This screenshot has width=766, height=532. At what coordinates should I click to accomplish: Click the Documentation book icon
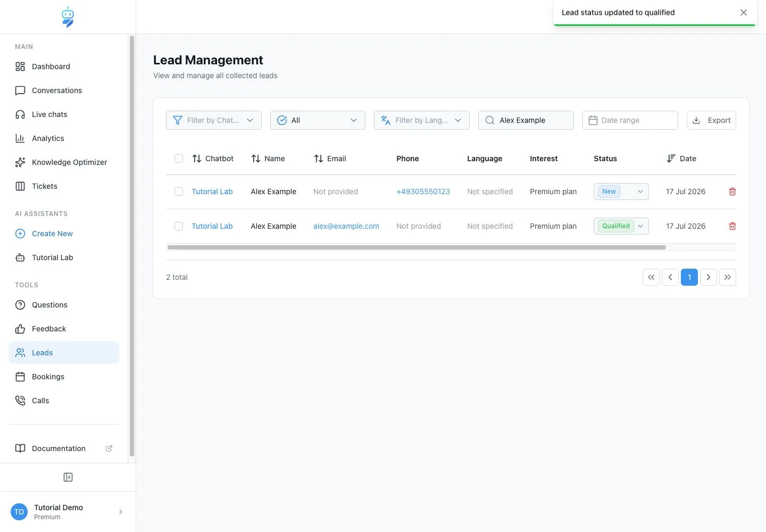coord(20,448)
